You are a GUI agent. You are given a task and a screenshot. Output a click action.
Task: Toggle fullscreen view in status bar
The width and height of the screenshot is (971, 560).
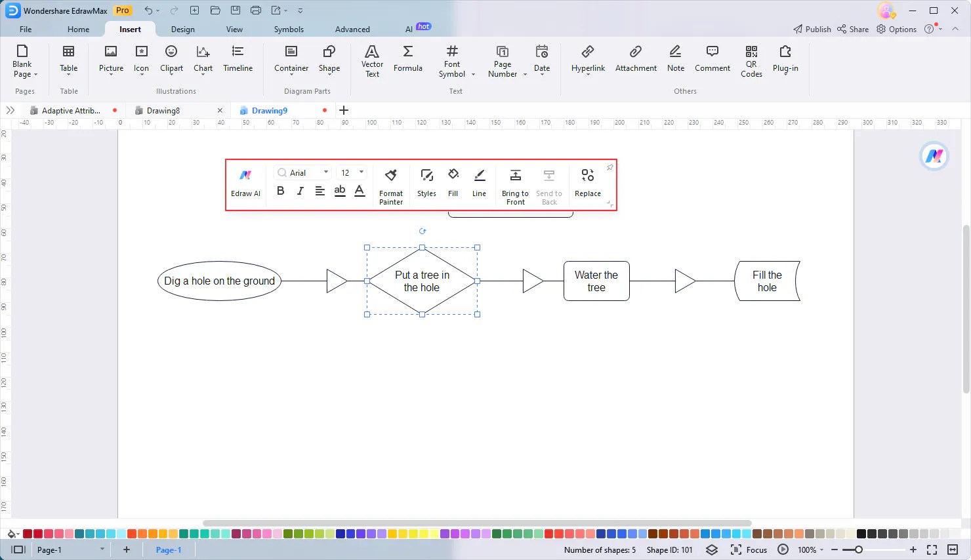click(x=932, y=550)
